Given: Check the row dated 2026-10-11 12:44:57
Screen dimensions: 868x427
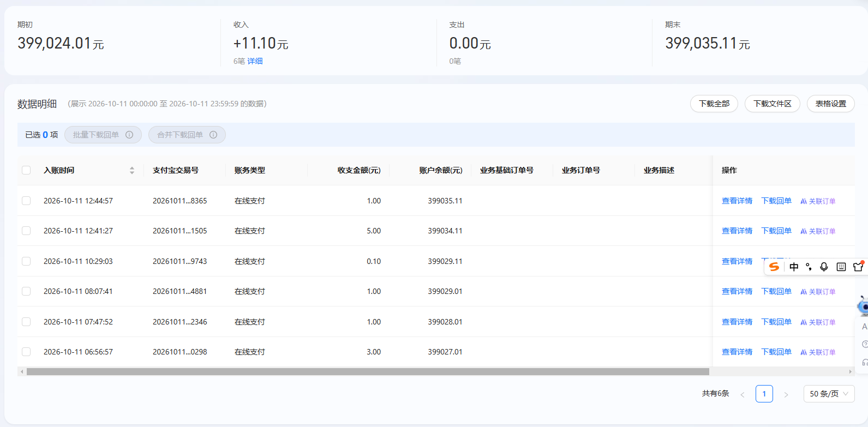Looking at the screenshot, I should tap(26, 201).
